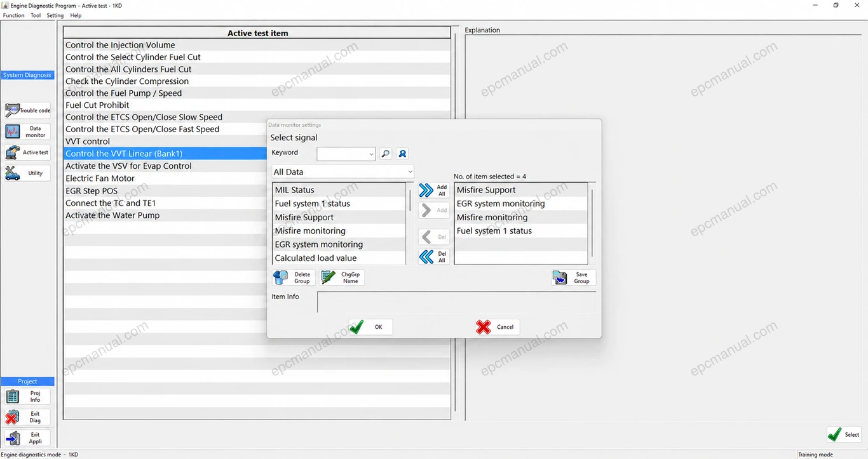Open the Tool menu
The width and height of the screenshot is (868, 459).
pos(36,15)
